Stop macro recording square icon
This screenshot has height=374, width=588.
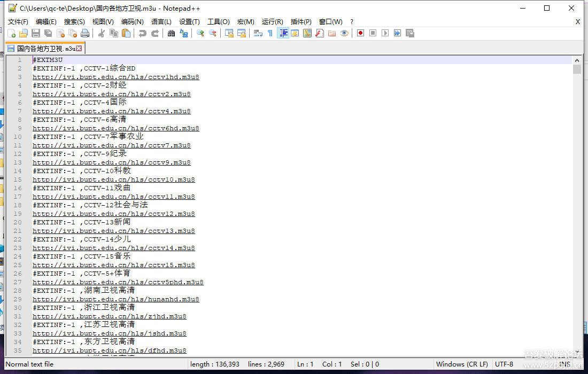tap(373, 33)
